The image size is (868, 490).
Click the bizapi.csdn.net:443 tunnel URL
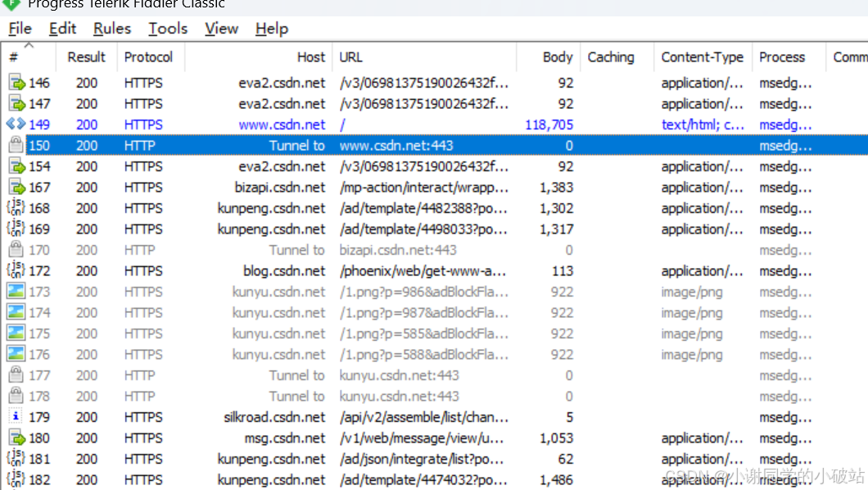(398, 250)
